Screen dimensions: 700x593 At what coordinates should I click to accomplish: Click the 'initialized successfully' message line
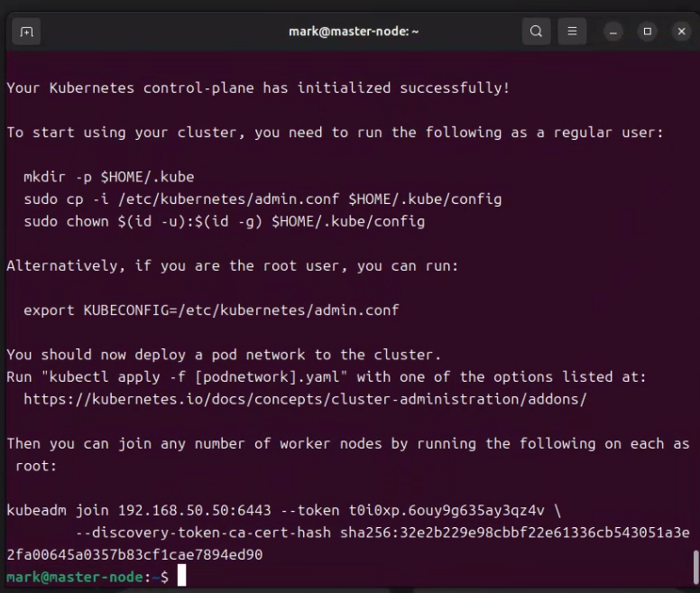[x=258, y=88]
